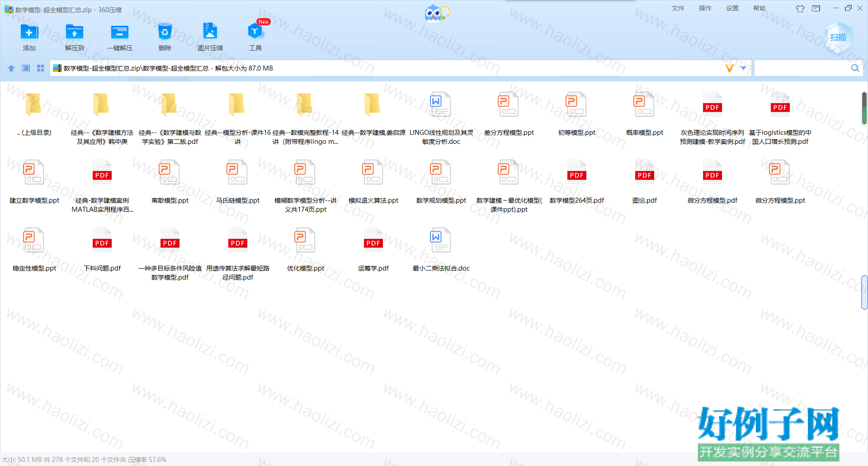Select 用遗传算法求解最短路径问题.pdf

click(238, 254)
